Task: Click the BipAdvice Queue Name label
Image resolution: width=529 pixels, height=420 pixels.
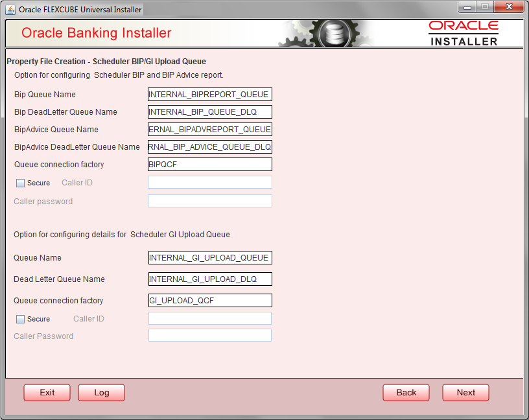Action: coord(56,130)
